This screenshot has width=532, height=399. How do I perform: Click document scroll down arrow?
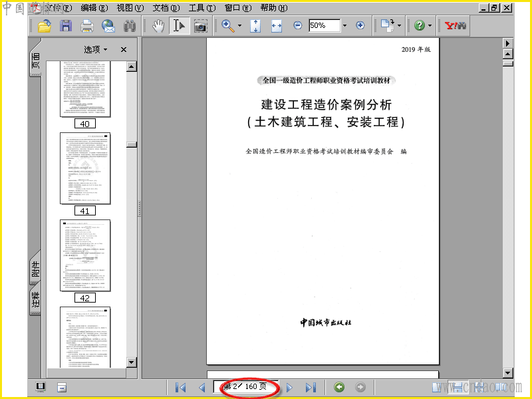pos(507,373)
